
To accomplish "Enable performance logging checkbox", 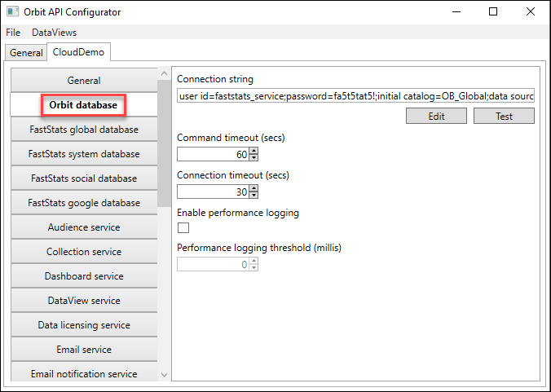I will [183, 227].
